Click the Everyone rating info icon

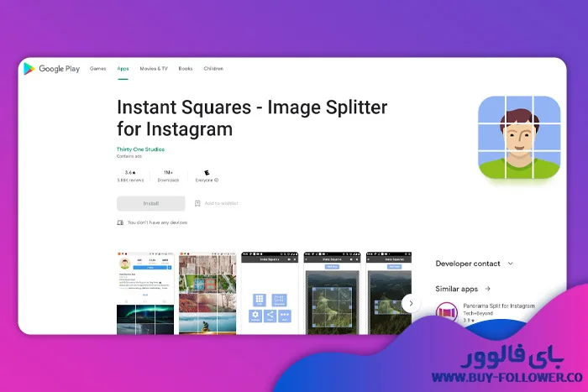pyautogui.click(x=216, y=180)
